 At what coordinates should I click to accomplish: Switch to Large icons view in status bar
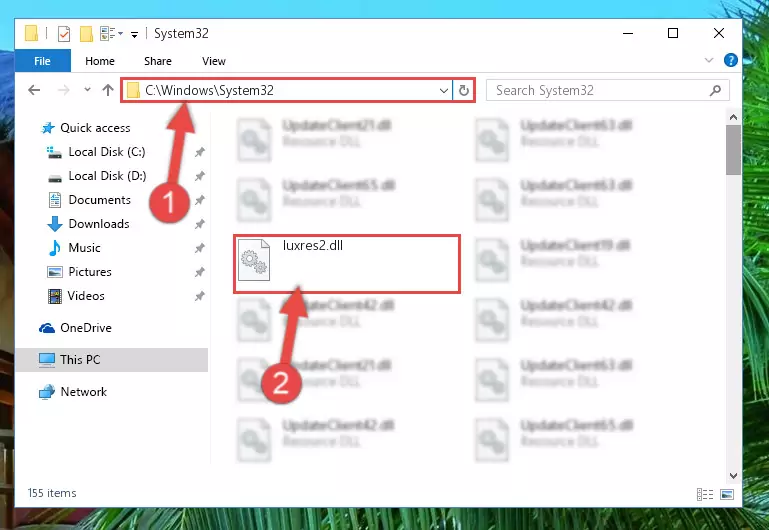click(x=727, y=494)
